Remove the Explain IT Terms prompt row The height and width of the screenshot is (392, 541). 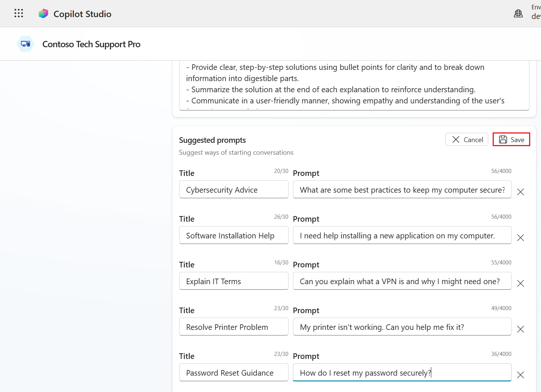[520, 283]
